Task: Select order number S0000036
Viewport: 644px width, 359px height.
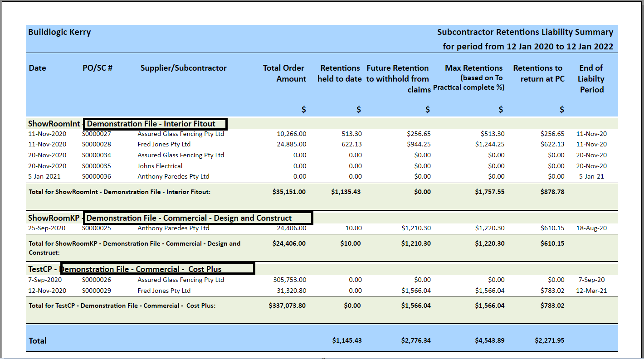Action: click(97, 176)
